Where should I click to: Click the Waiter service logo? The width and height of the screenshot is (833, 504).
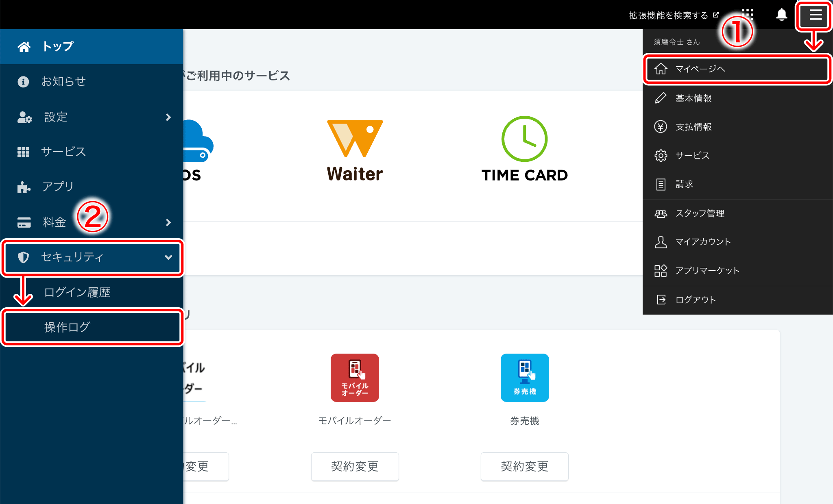pos(355,150)
